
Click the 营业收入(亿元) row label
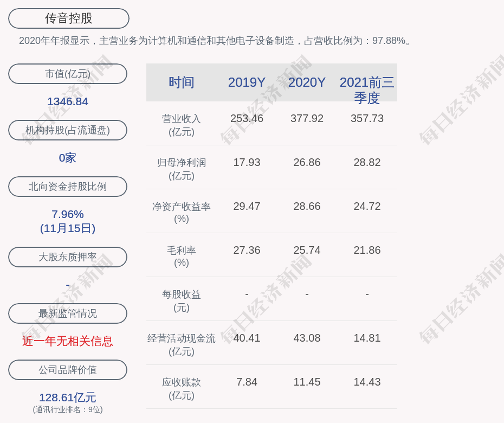click(x=182, y=125)
